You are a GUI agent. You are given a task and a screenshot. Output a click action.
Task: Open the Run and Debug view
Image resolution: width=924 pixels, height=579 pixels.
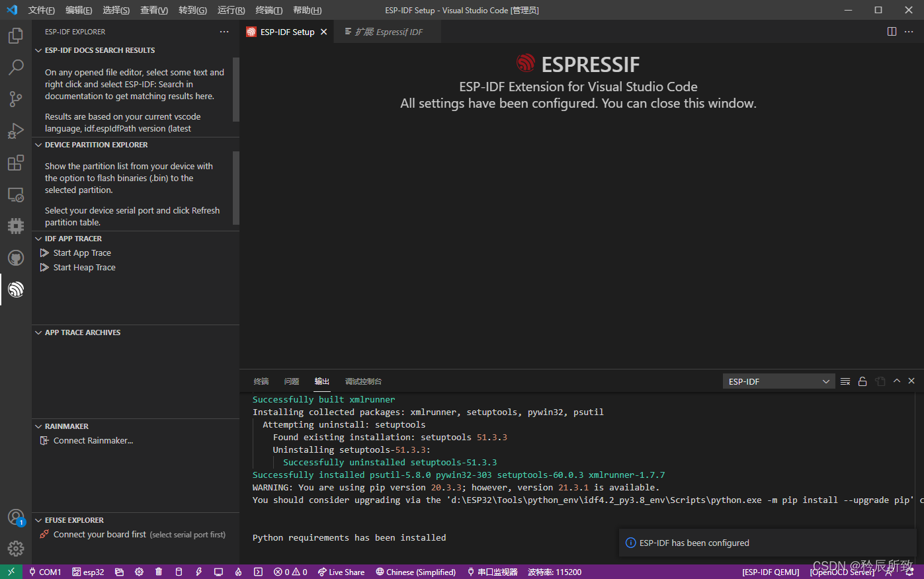point(16,131)
